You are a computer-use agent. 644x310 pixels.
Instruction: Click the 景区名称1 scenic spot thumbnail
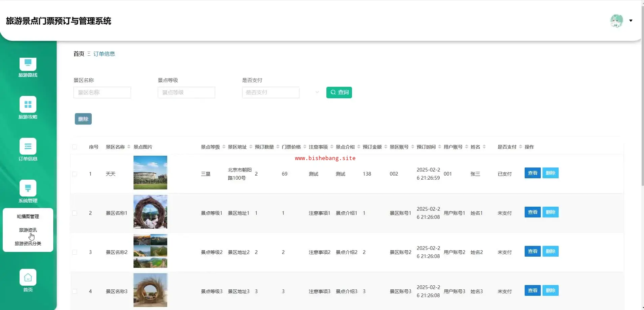coord(150,212)
